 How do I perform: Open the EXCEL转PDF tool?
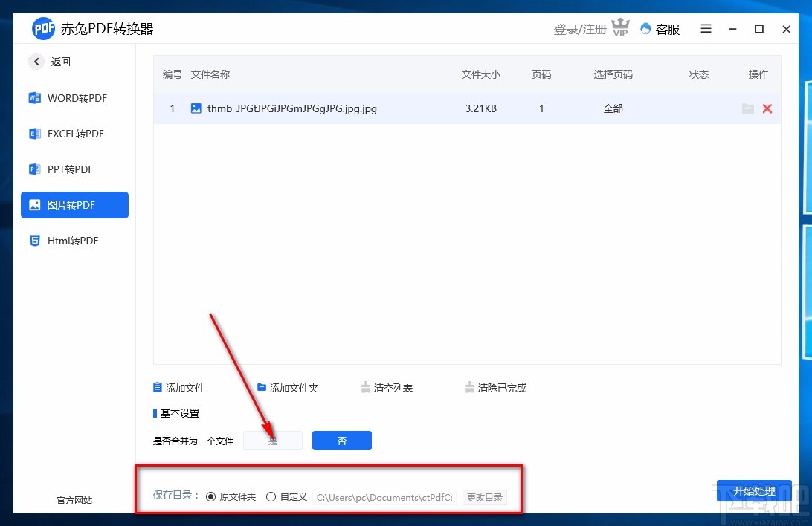74,133
